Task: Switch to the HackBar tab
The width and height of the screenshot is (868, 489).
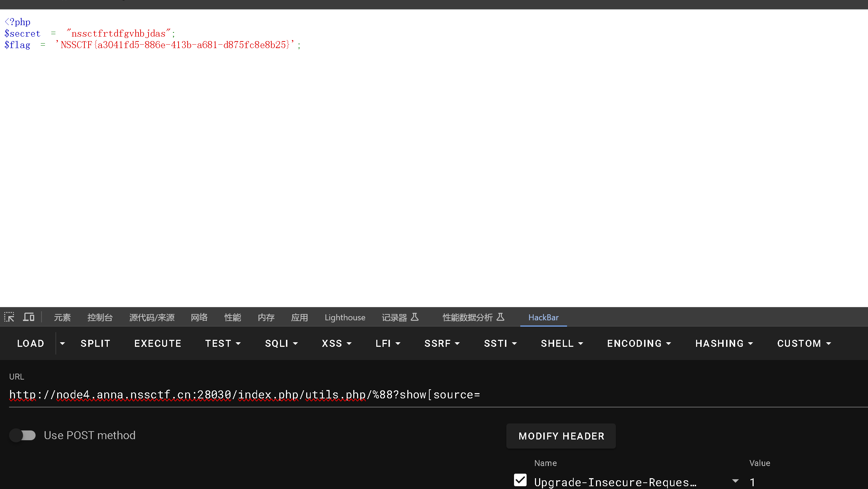Action: 543,318
